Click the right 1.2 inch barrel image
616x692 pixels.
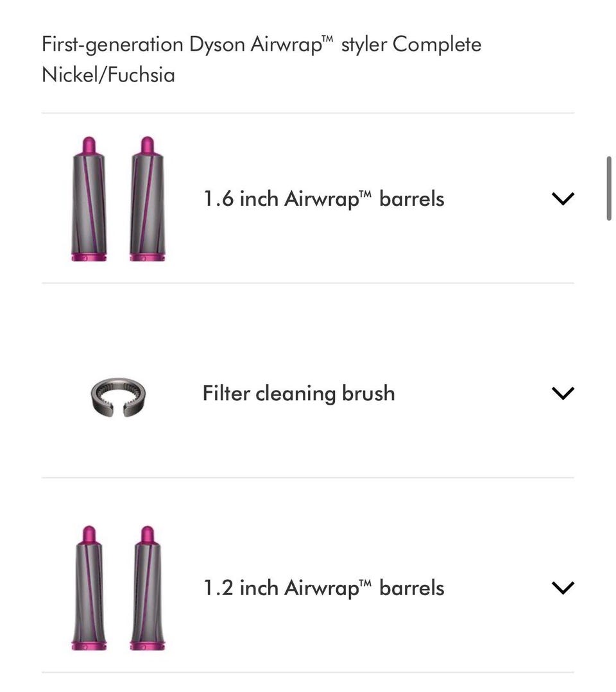point(148,587)
